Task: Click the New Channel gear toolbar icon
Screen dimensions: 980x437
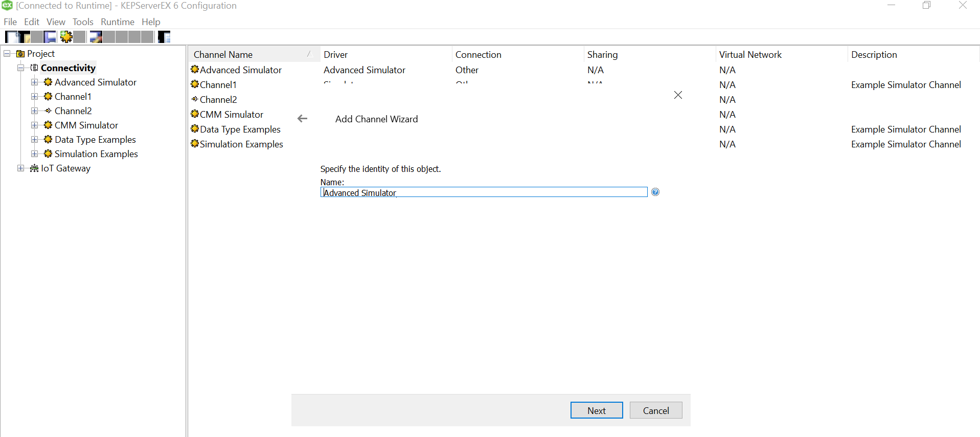Action: click(x=66, y=37)
